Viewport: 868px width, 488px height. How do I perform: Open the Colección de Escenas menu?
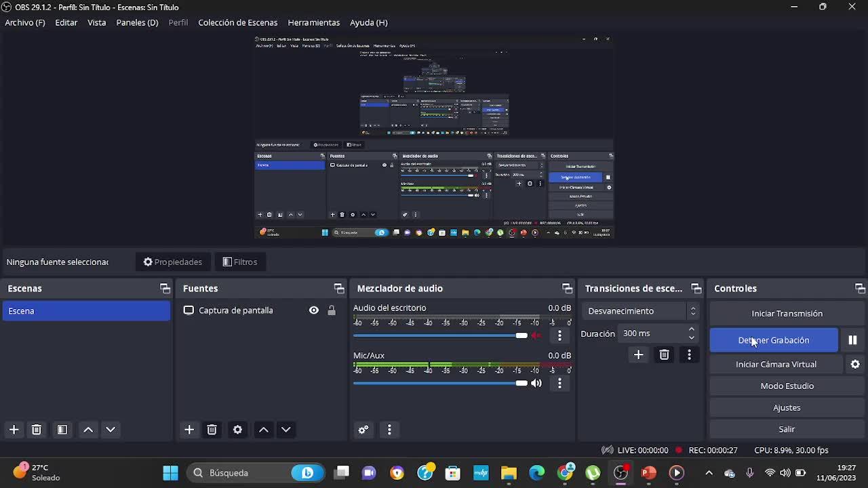pos(237,22)
